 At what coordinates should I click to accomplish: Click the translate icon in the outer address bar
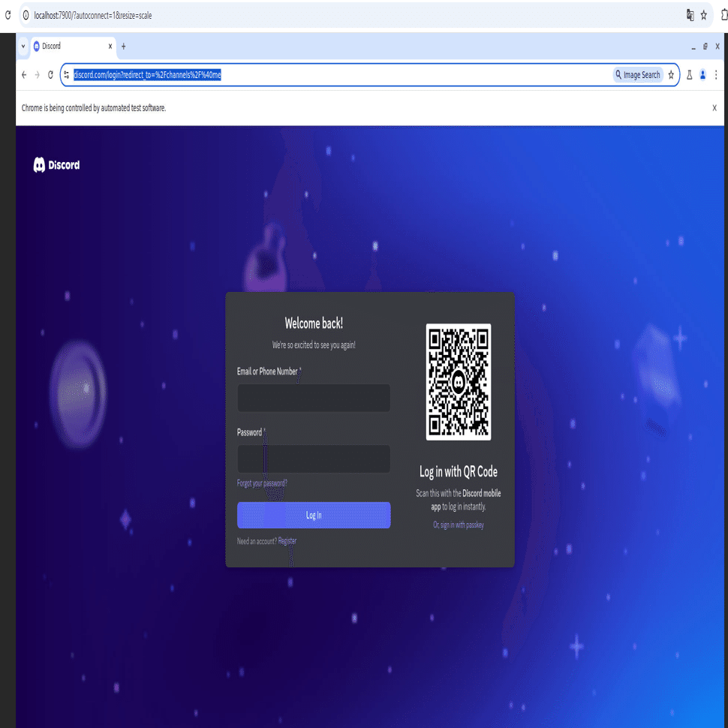pyautogui.click(x=690, y=14)
